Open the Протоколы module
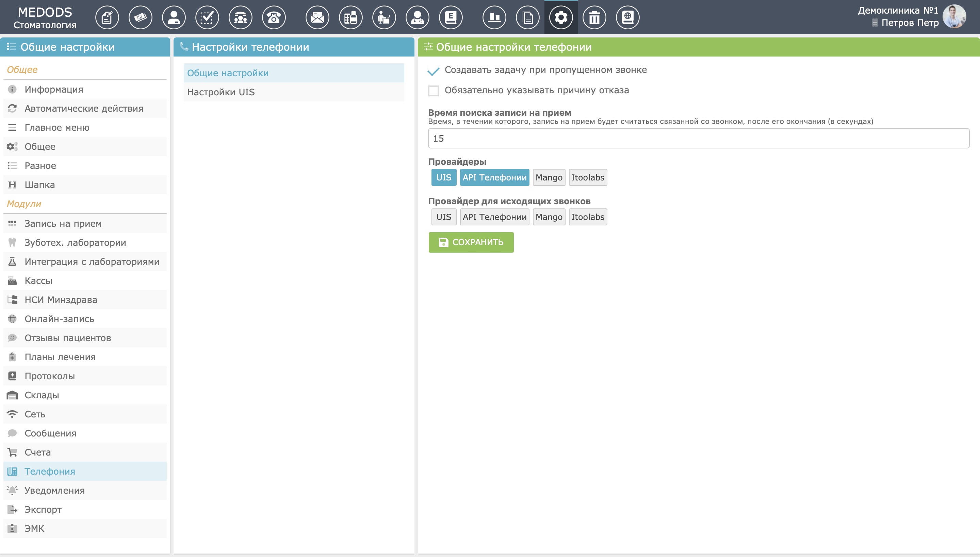 pos(85,376)
